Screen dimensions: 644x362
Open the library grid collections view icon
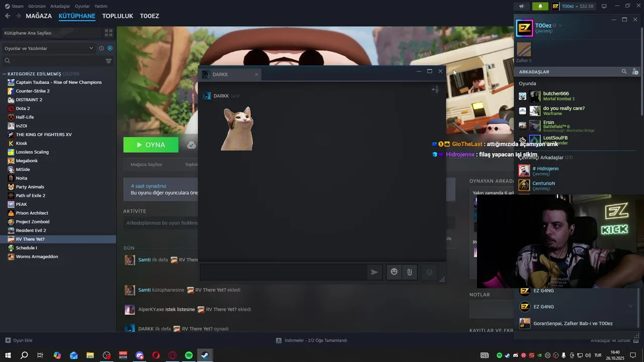(x=109, y=33)
